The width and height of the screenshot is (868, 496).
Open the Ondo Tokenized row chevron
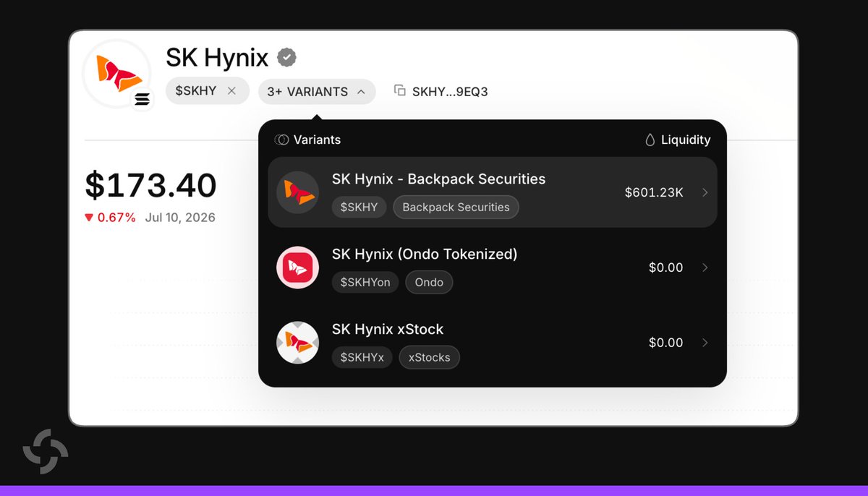[705, 268]
